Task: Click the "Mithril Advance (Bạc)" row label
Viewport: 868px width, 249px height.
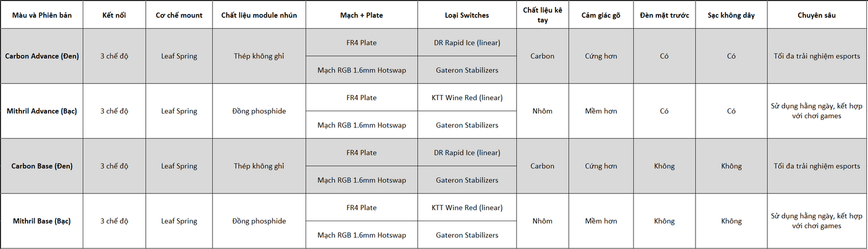Action: (42, 111)
